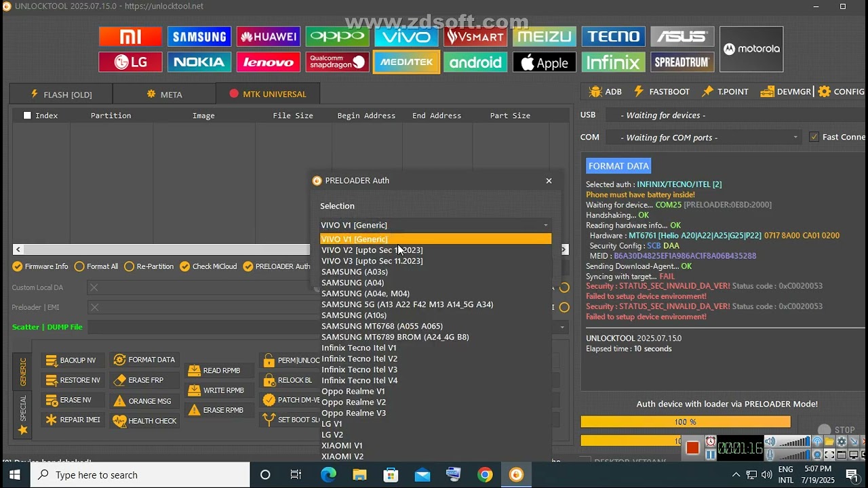The width and height of the screenshot is (868, 488).
Task: Select the Android brand logo
Action: point(475,62)
